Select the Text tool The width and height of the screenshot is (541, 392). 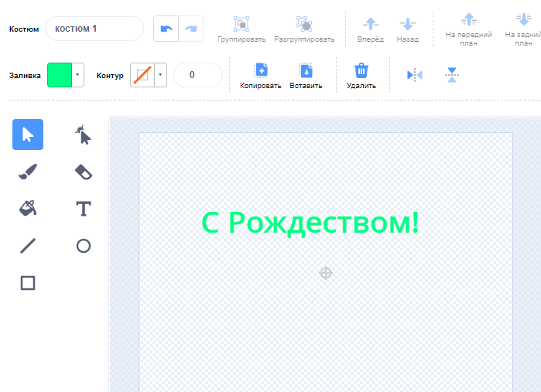(x=84, y=209)
